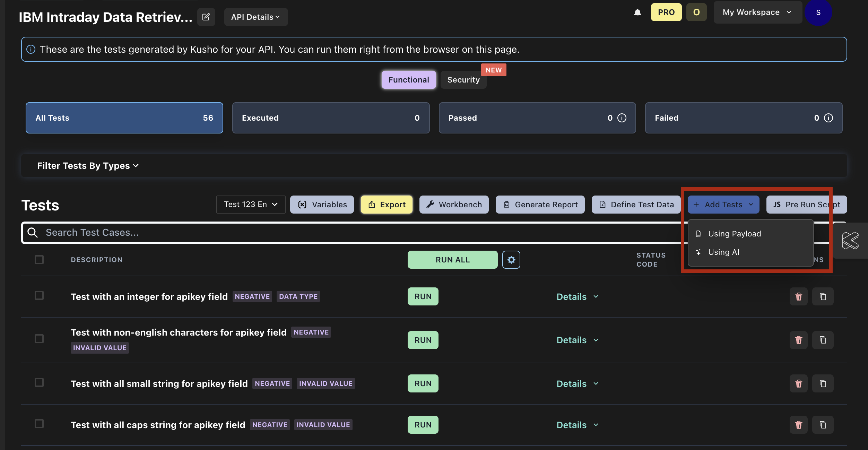Click the STATUS CODE column header
The height and width of the screenshot is (450, 868).
(x=651, y=260)
